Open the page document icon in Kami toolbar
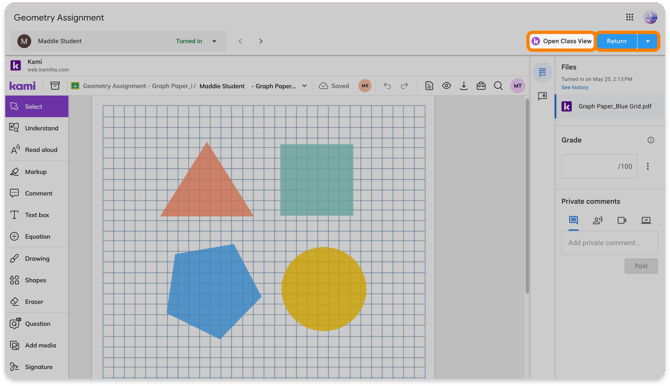 [x=429, y=86]
